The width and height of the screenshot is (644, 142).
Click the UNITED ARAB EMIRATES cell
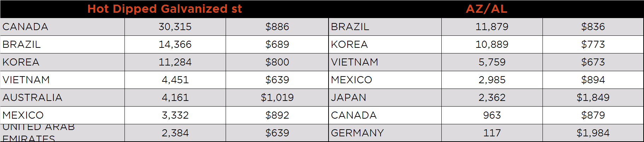(x=62, y=133)
